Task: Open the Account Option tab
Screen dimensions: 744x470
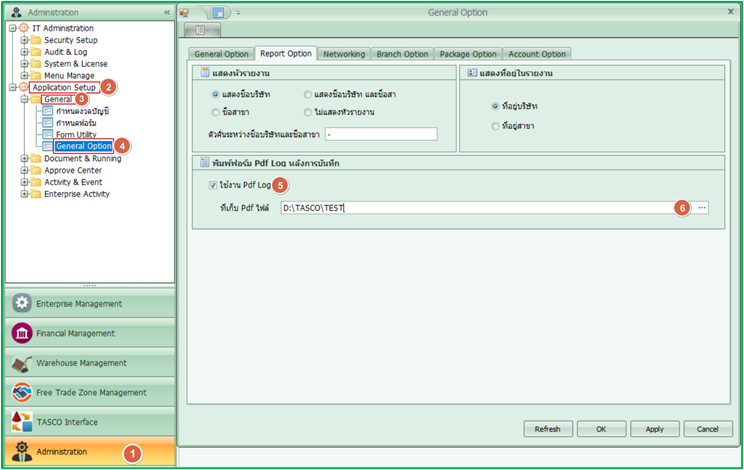Action: 537,54
